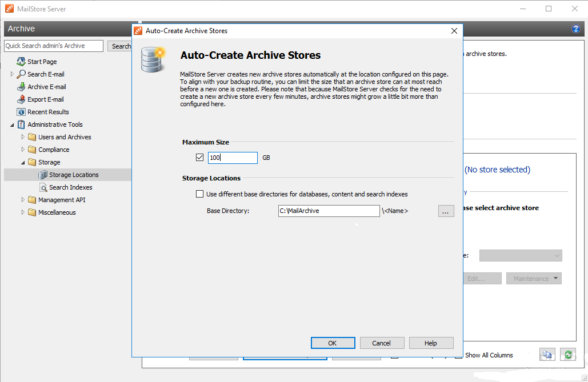Image resolution: width=588 pixels, height=382 pixels.
Task: Open the Maintenance dropdown button
Action: click(x=534, y=279)
